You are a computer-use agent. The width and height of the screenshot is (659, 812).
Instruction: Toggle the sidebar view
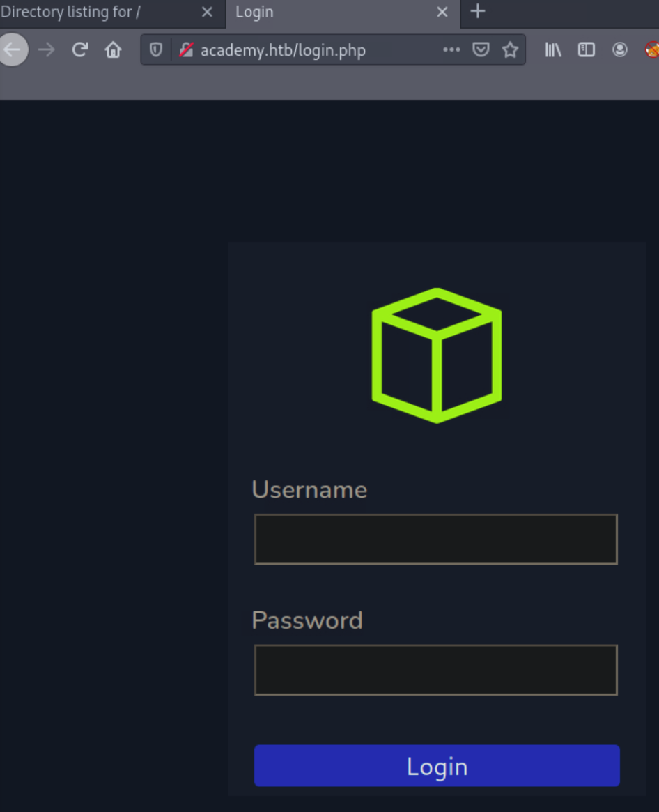tap(586, 49)
